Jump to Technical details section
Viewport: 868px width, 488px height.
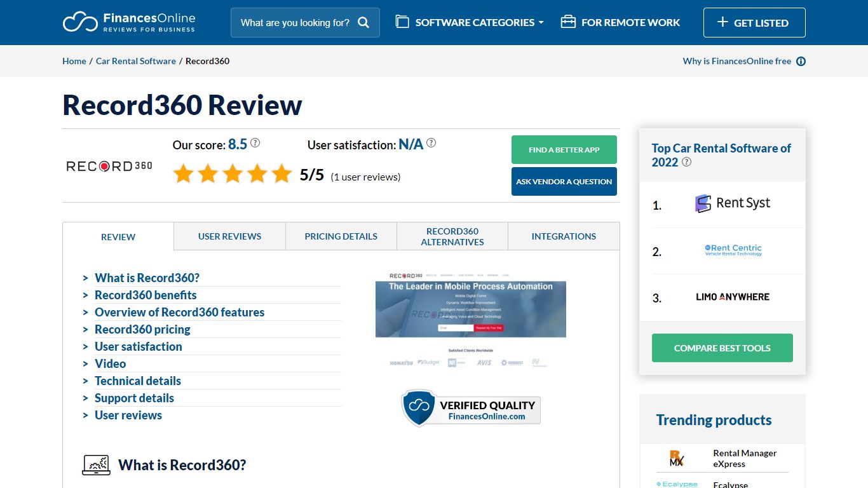tap(138, 381)
